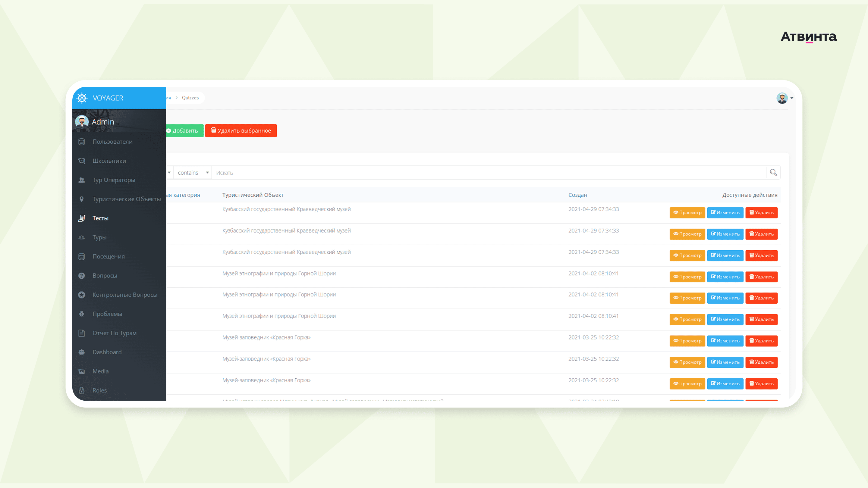Click Изменить on the first Красная Горка row
This screenshot has width=868, height=488.
(x=725, y=341)
